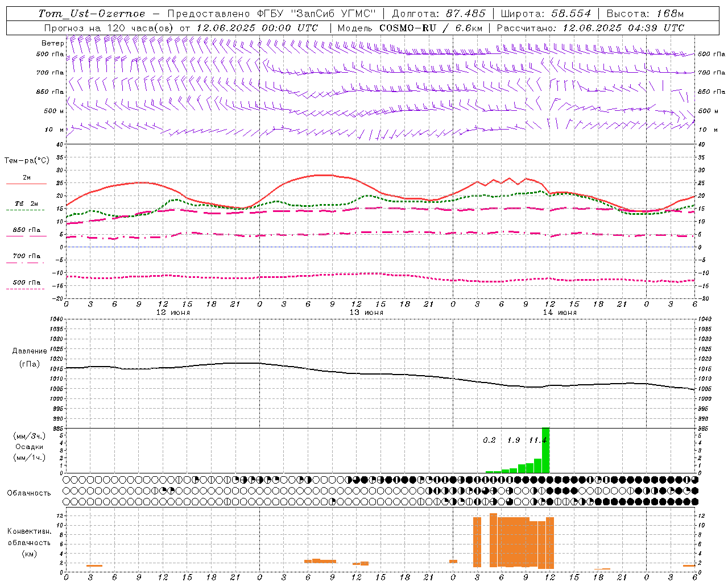
Task: Click the Td 2м dew point legend label
Action: point(27,203)
